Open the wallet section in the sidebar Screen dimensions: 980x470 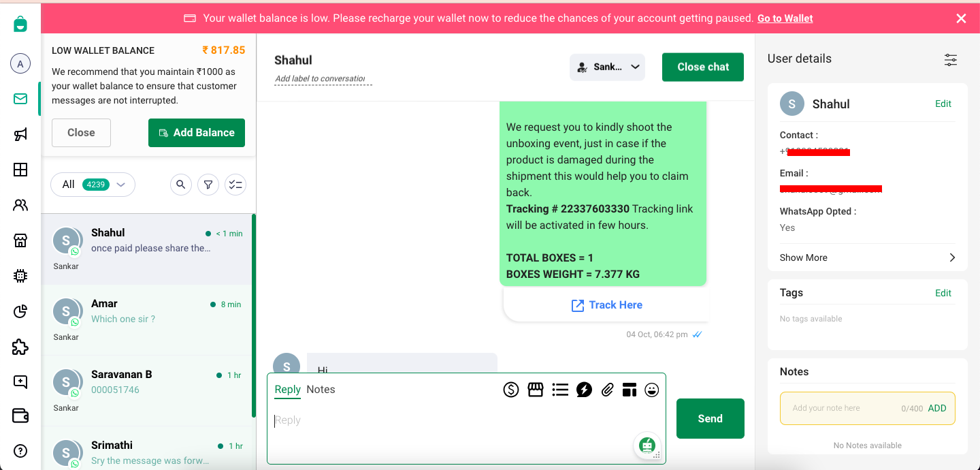point(20,416)
